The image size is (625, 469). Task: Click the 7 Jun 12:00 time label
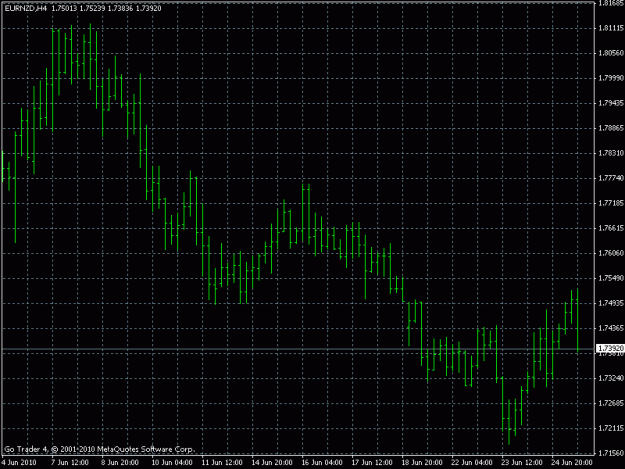pos(69,463)
